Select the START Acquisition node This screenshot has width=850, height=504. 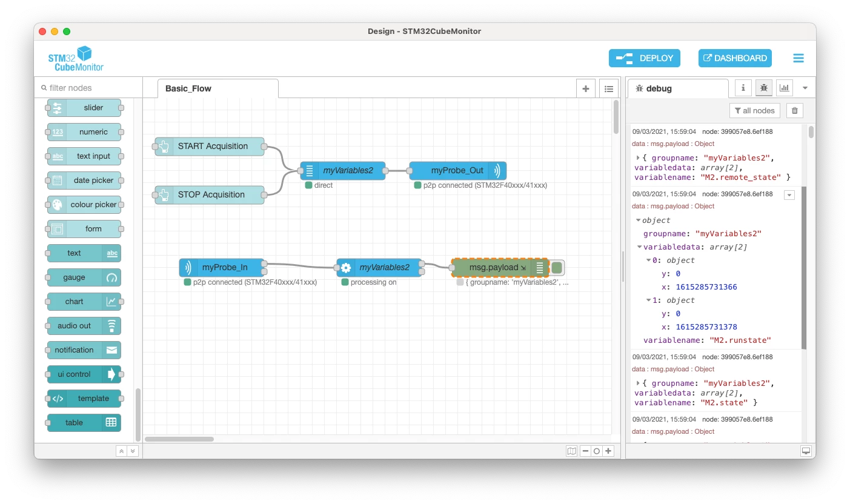[210, 146]
